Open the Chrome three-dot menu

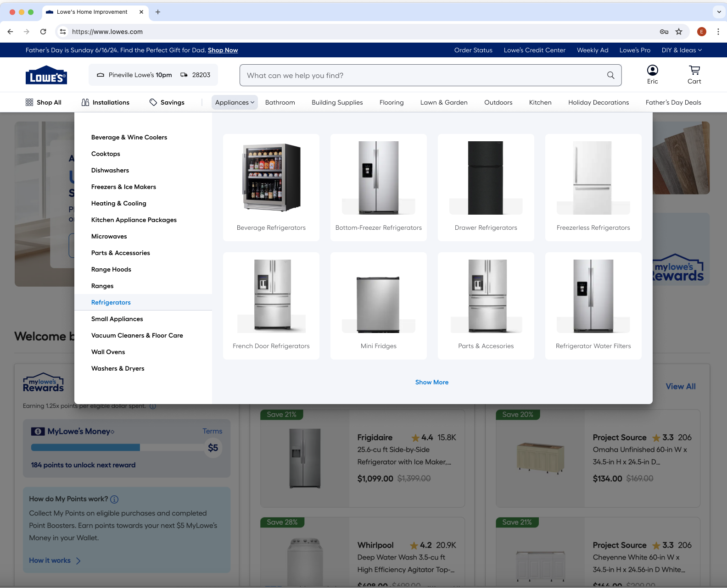tap(718, 32)
